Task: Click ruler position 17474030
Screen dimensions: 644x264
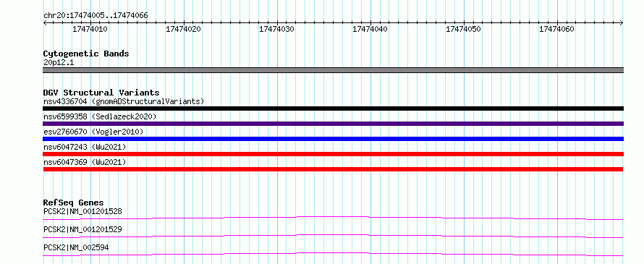Action: coord(277,29)
